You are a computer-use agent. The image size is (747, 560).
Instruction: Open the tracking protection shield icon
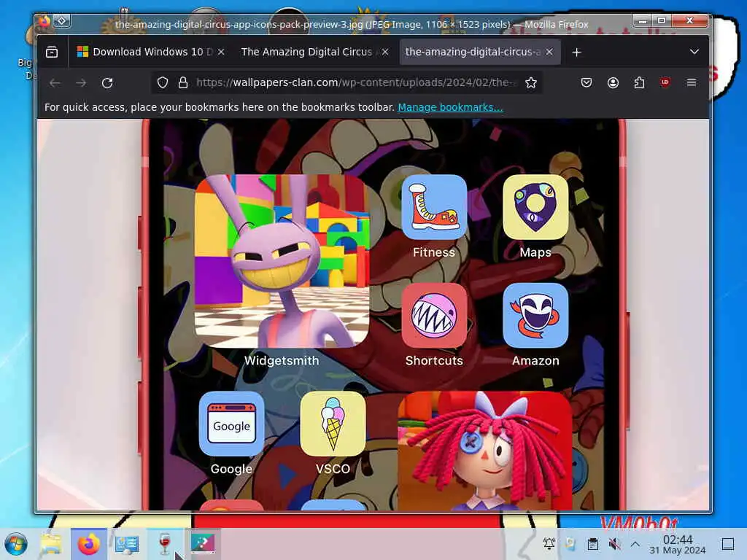[x=163, y=83]
